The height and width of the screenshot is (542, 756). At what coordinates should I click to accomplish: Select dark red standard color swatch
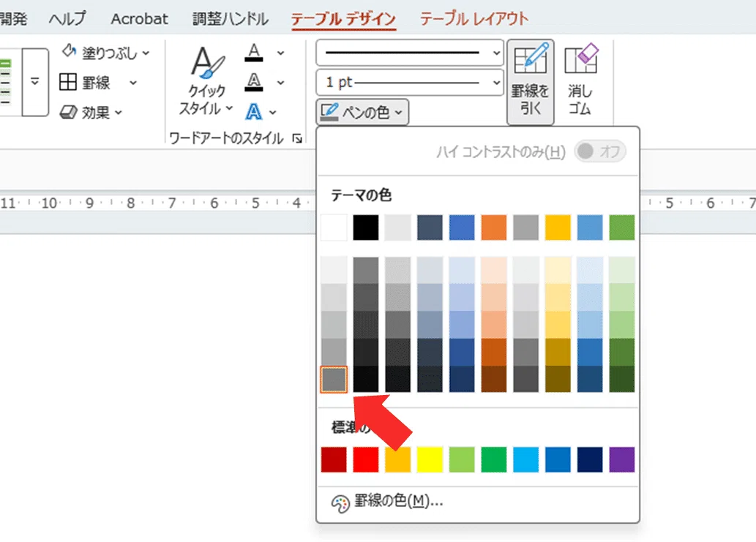click(334, 459)
